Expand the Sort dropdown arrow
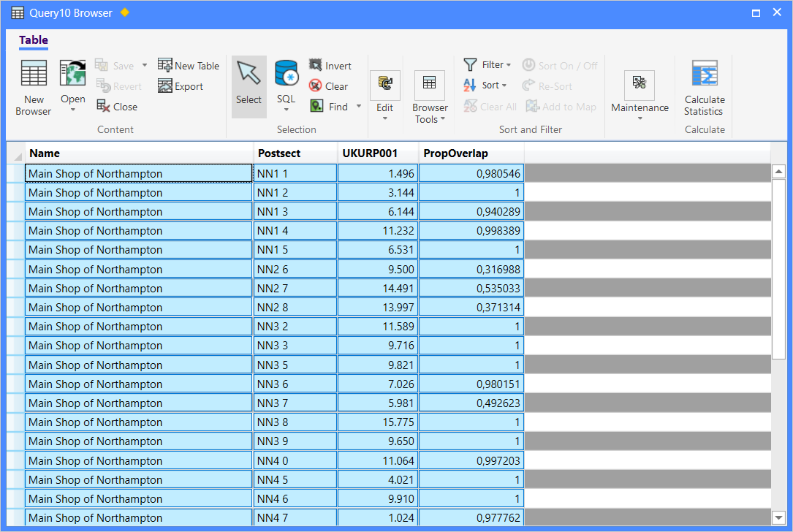The image size is (793, 532). pyautogui.click(x=504, y=85)
